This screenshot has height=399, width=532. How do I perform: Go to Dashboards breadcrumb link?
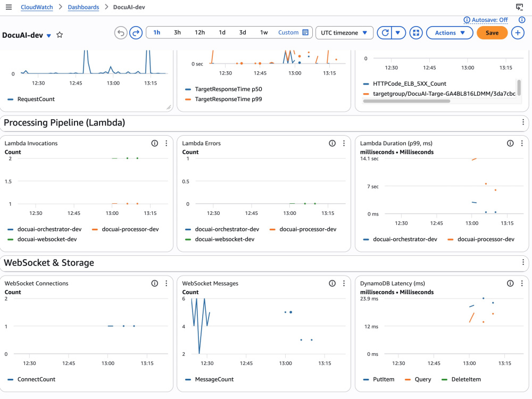click(x=84, y=7)
